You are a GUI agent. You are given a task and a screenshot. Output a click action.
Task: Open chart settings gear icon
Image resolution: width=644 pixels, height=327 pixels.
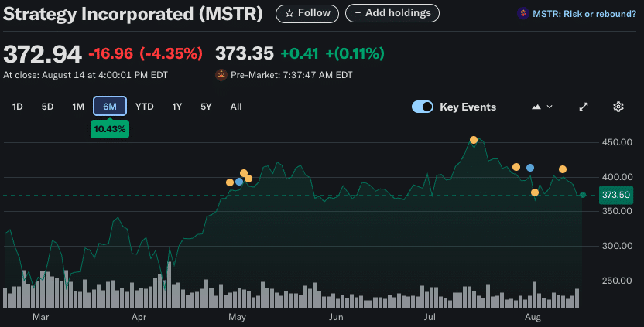click(618, 107)
